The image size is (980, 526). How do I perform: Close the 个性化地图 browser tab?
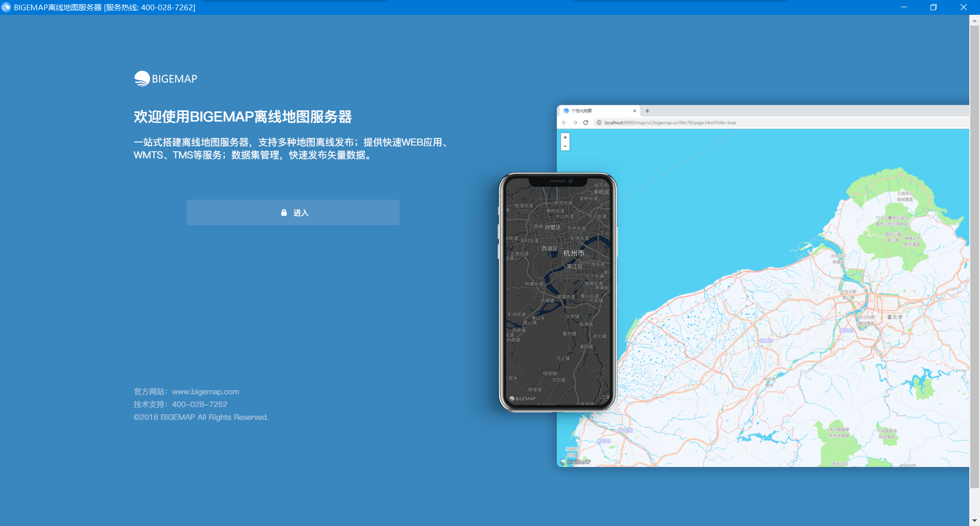634,111
